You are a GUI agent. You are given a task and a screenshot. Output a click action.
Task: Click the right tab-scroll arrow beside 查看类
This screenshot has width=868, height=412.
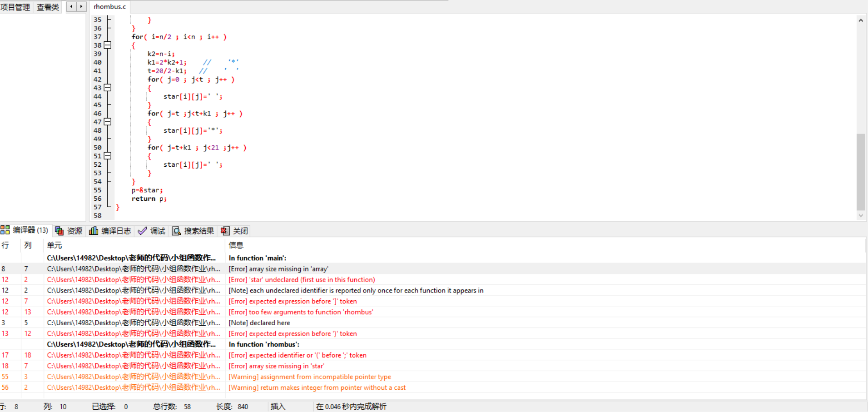[81, 6]
